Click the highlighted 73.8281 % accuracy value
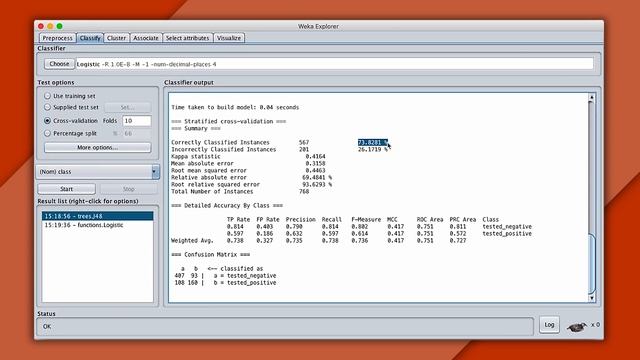This screenshot has width=640, height=360. 372,142
